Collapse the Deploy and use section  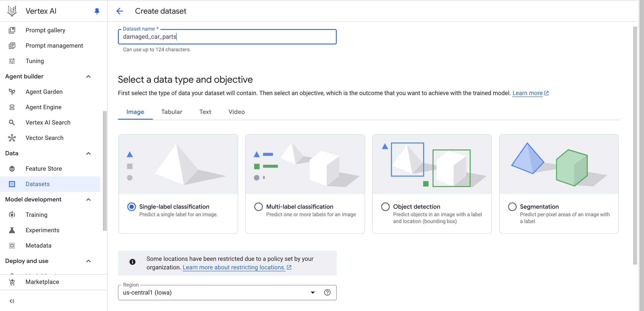point(88,261)
